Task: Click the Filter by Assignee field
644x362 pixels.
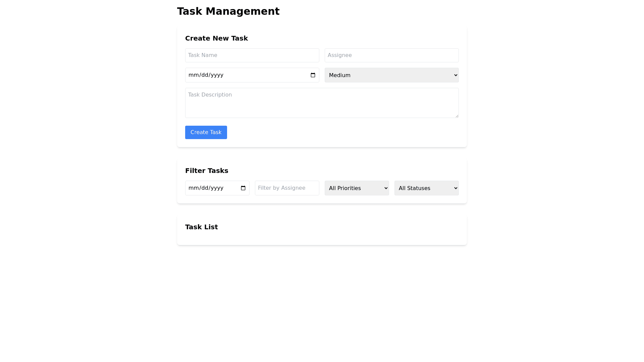Action: [287, 188]
